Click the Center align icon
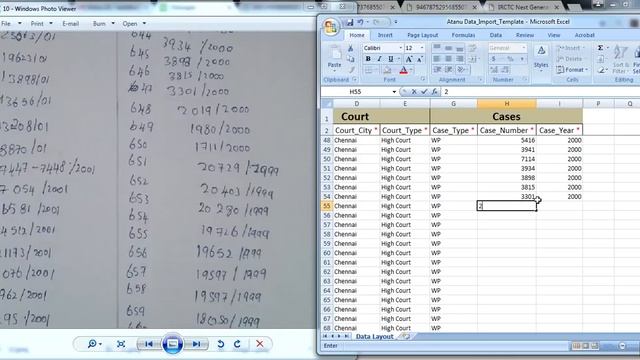The height and width of the screenshot is (360, 640). (x=448, y=59)
